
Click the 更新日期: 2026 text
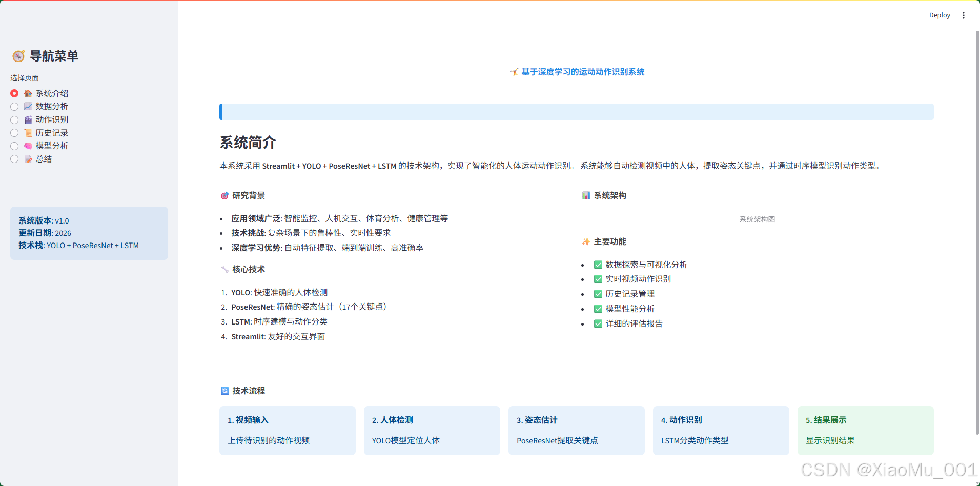click(x=45, y=233)
